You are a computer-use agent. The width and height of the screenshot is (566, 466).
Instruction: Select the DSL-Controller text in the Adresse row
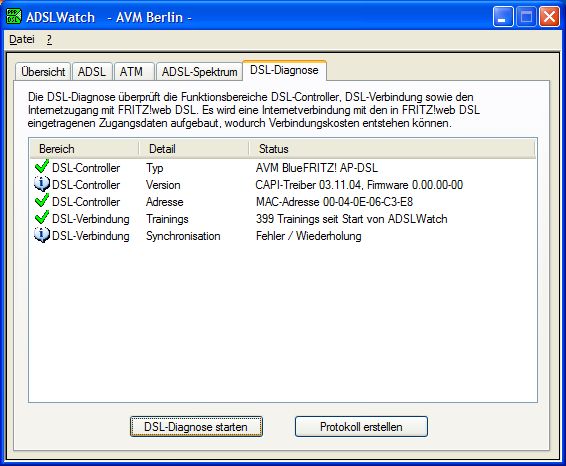click(86, 202)
